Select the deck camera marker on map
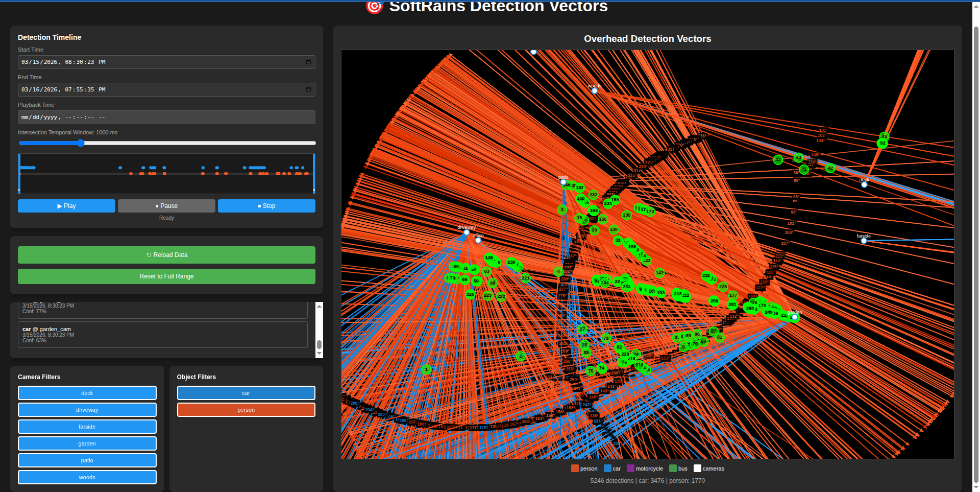This screenshot has width=980, height=492. 864,184
